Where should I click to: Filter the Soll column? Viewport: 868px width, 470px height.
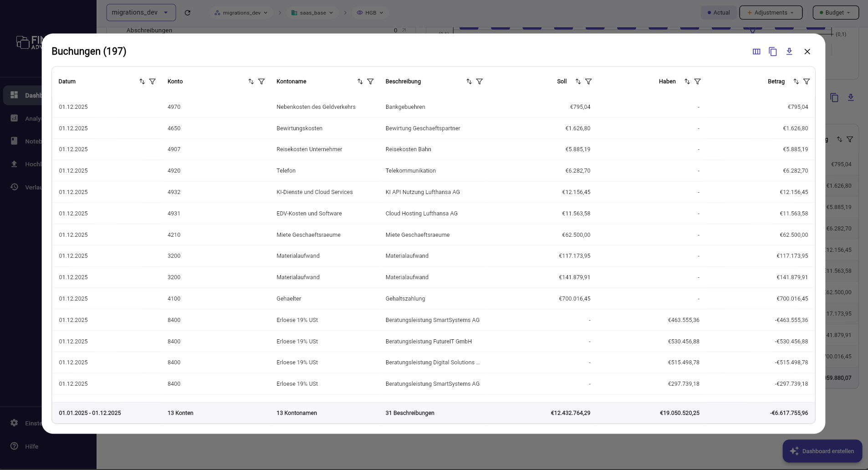(x=588, y=82)
